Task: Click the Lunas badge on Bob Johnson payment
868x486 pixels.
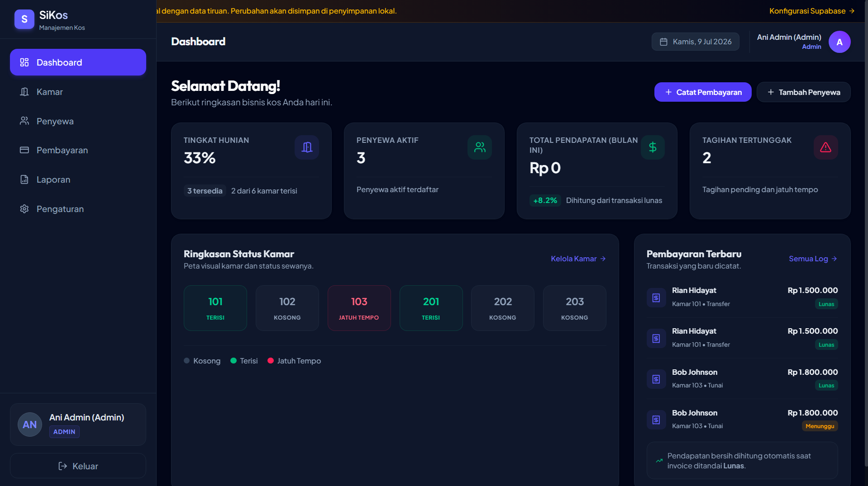Action: click(x=826, y=385)
